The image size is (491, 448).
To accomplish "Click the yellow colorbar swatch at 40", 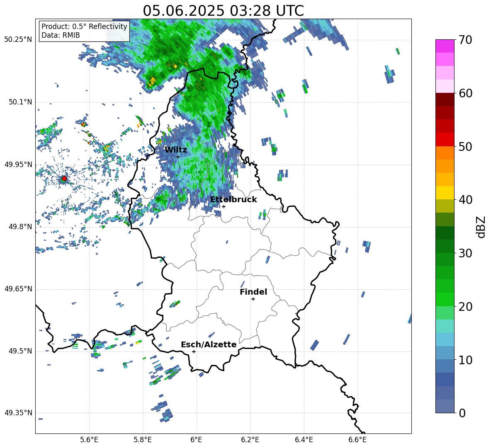I will click(445, 193).
